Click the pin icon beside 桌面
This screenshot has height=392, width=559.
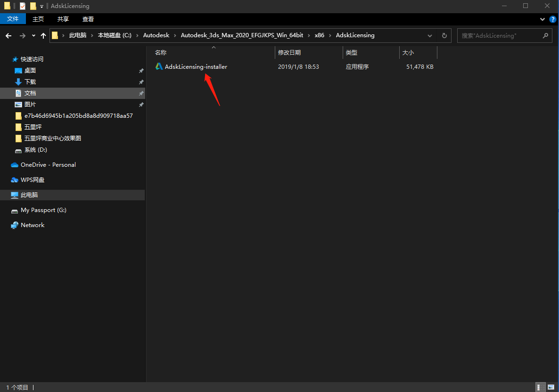(x=141, y=71)
